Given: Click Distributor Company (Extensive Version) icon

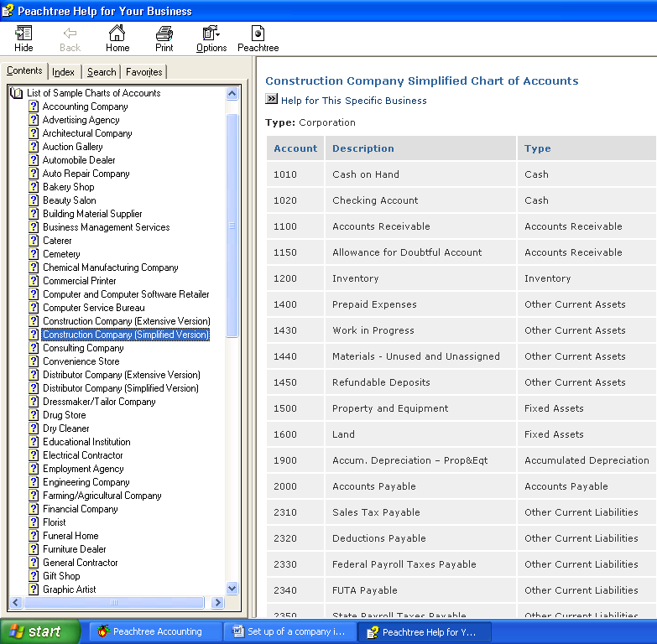Looking at the screenshot, I should (34, 374).
